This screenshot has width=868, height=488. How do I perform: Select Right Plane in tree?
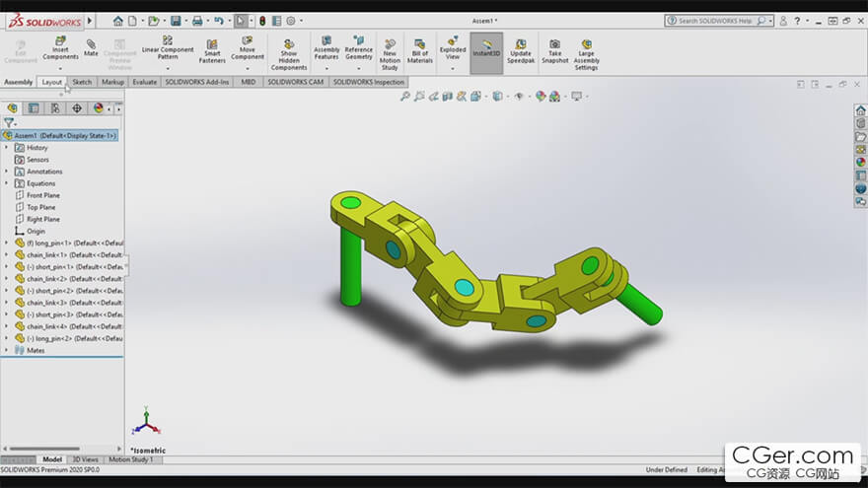[x=43, y=219]
